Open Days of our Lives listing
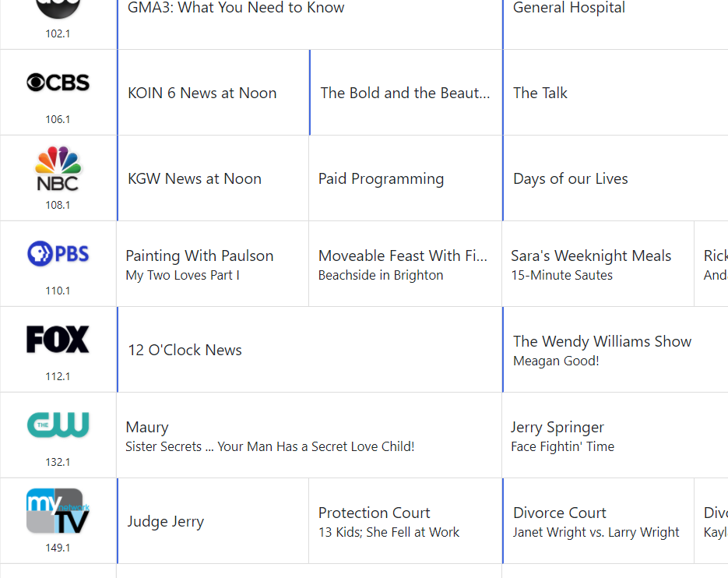The height and width of the screenshot is (578, 728). pos(571,178)
